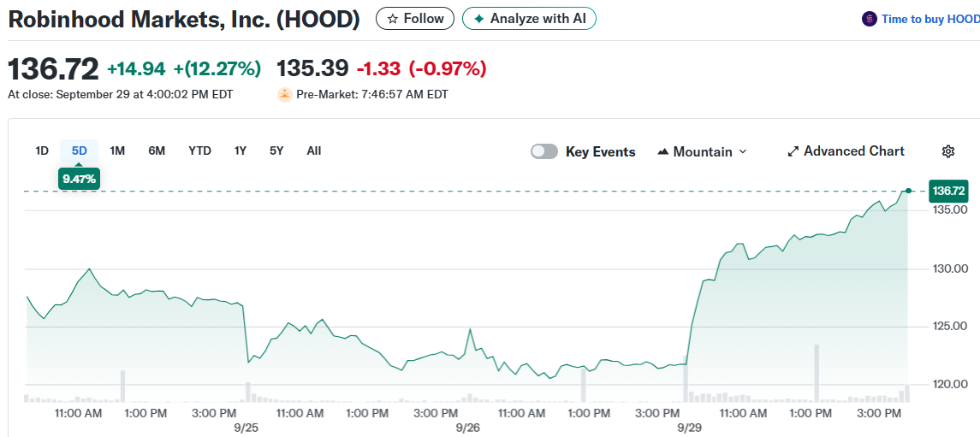Open the Mountain chart style dropdown
Viewport: 980px width, 437px height.
coord(703,151)
